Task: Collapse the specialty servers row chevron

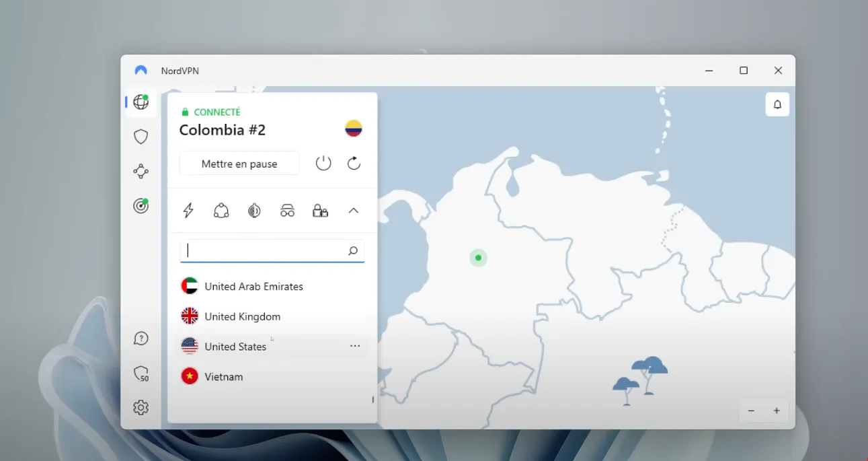Action: tap(354, 211)
